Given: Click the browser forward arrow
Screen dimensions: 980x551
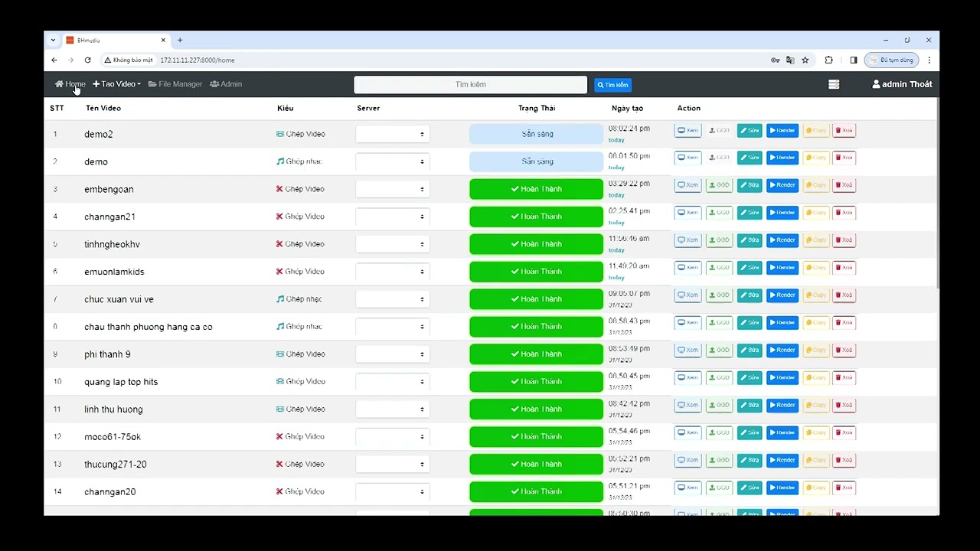Looking at the screenshot, I should tap(70, 60).
